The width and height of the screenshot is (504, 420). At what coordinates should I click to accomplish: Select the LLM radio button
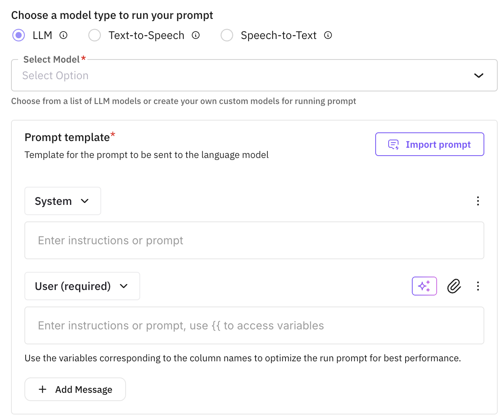19,35
